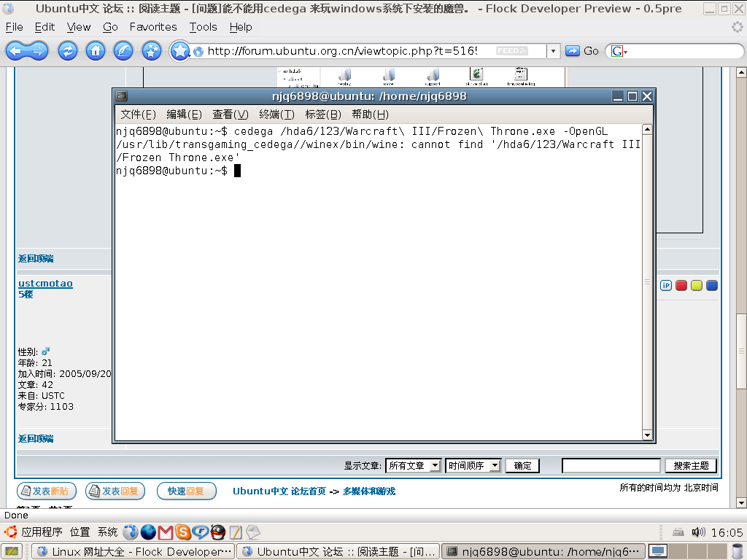The height and width of the screenshot is (560, 747).
Task: Click the Google search box
Action: [684, 51]
